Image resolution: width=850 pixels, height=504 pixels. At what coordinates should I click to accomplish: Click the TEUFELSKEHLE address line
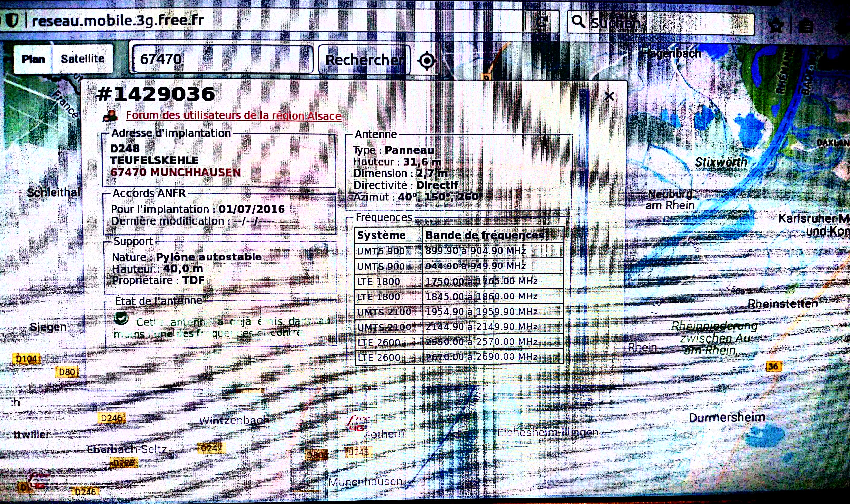pyautogui.click(x=154, y=160)
